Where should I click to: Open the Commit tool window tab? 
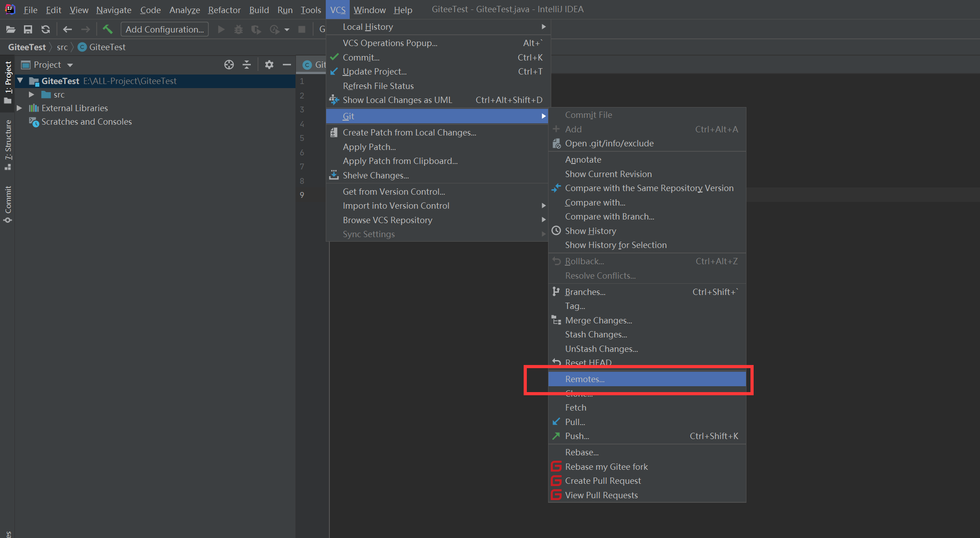click(8, 204)
